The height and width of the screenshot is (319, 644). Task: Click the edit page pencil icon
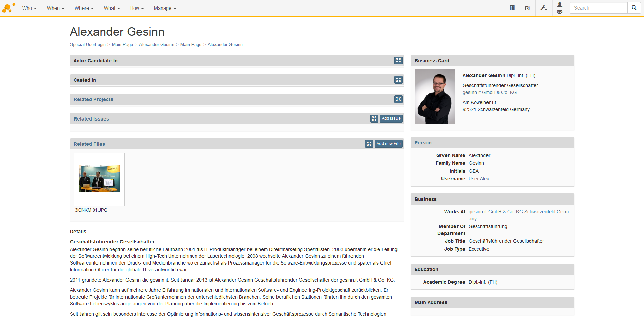coord(527,8)
